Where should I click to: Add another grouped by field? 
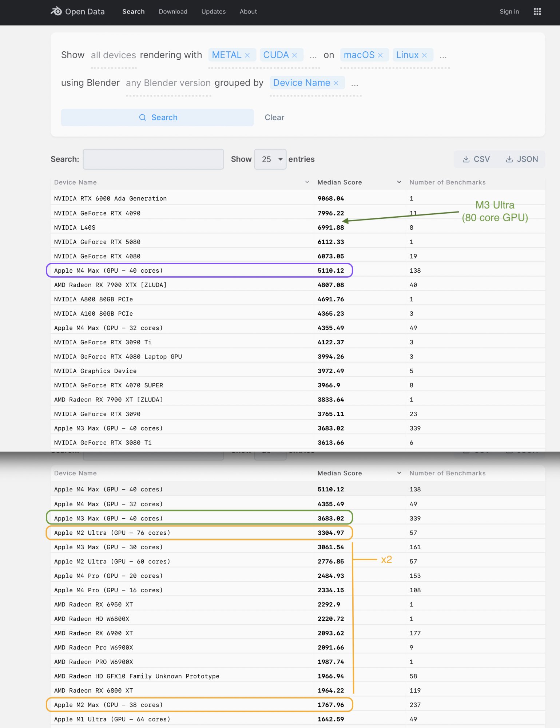point(355,84)
